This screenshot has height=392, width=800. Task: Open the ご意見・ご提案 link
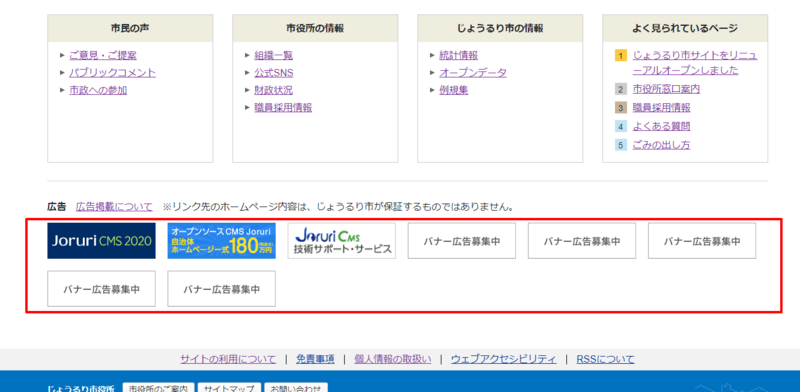103,55
